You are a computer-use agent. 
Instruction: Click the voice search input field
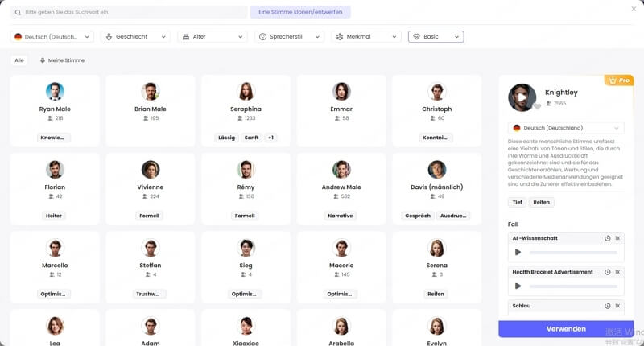[x=133, y=13]
